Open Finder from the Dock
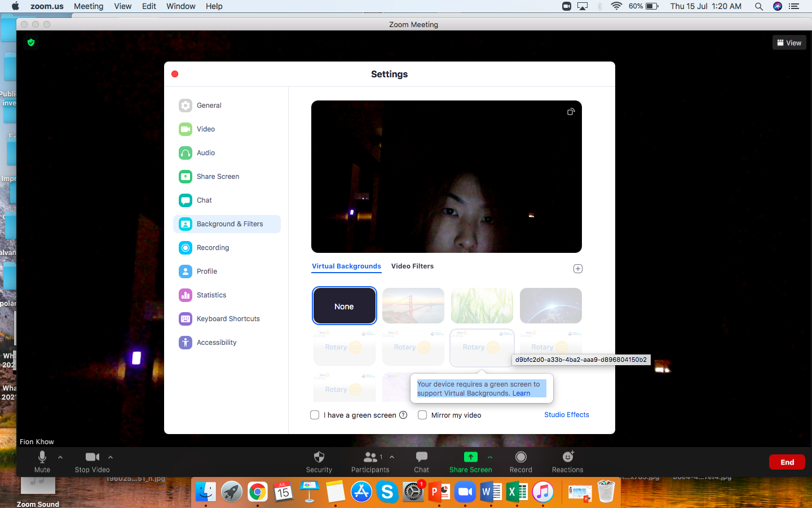The image size is (812, 508). (x=206, y=492)
